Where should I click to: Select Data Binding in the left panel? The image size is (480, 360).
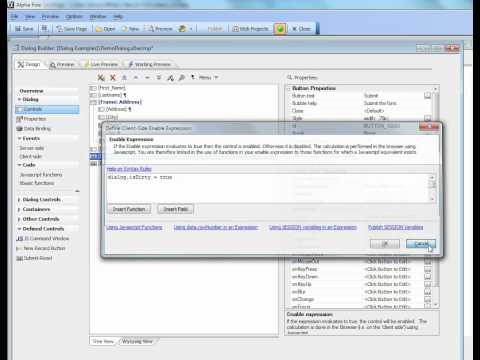click(34, 128)
